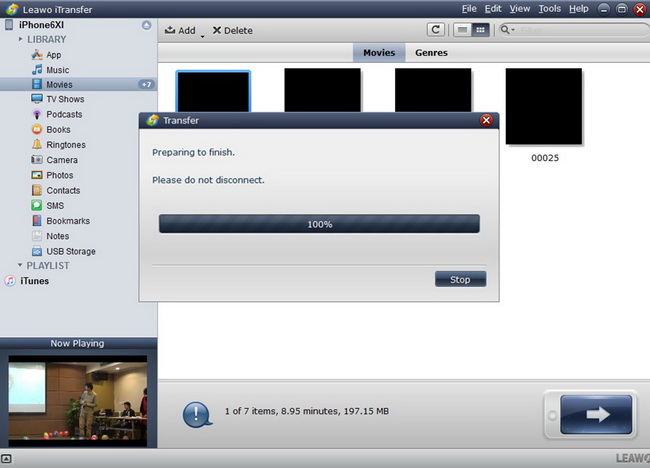Click 'Please do not disconnect.' message
Image resolution: width=650 pixels, height=468 pixels.
tap(208, 180)
